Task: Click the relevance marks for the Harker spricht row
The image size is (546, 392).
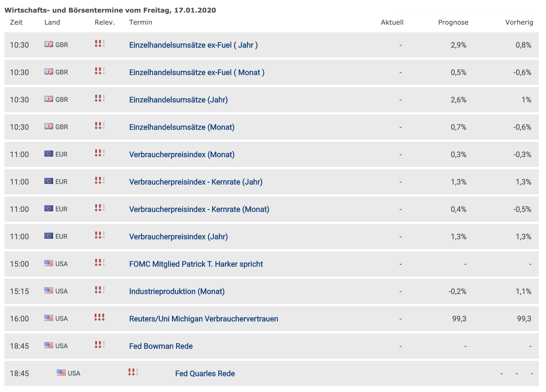Action: [x=100, y=263]
